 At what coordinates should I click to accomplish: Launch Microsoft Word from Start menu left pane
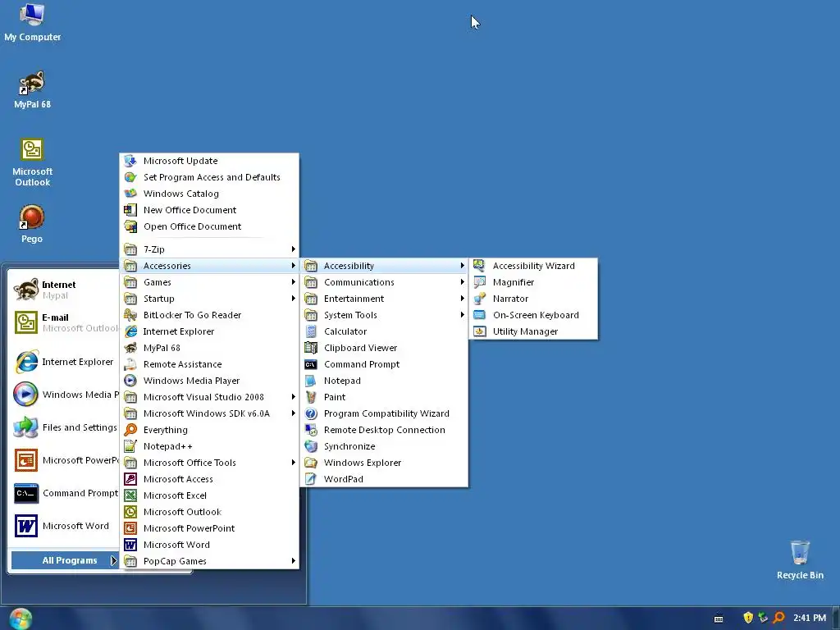(65, 526)
